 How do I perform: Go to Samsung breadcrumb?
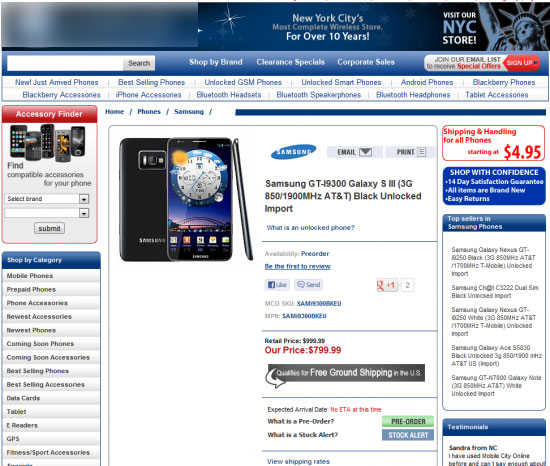pos(189,112)
